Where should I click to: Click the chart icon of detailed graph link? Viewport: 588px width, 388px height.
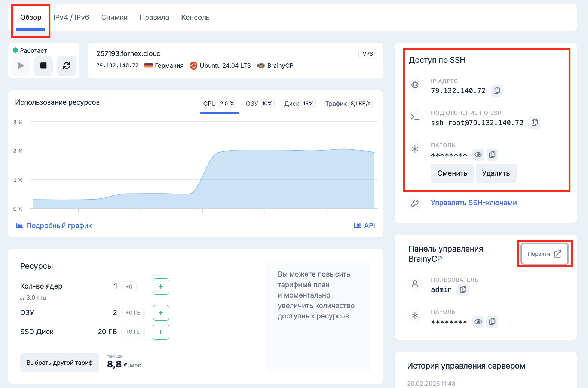19,225
